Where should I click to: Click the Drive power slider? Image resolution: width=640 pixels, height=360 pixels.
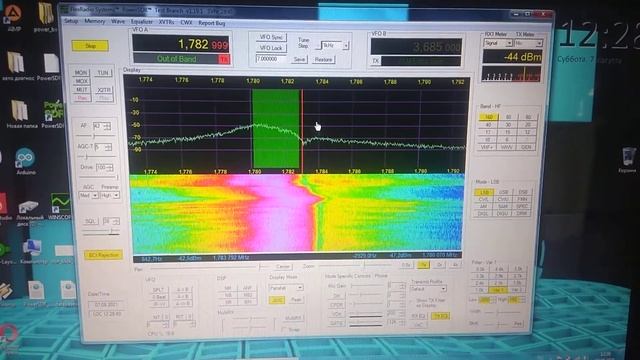click(x=99, y=178)
